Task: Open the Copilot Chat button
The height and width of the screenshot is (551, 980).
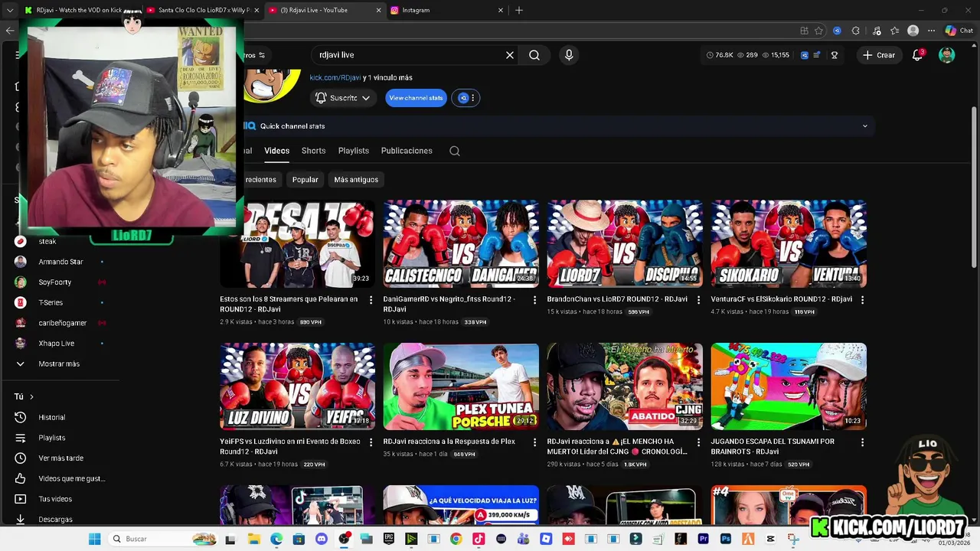Action: pyautogui.click(x=959, y=31)
